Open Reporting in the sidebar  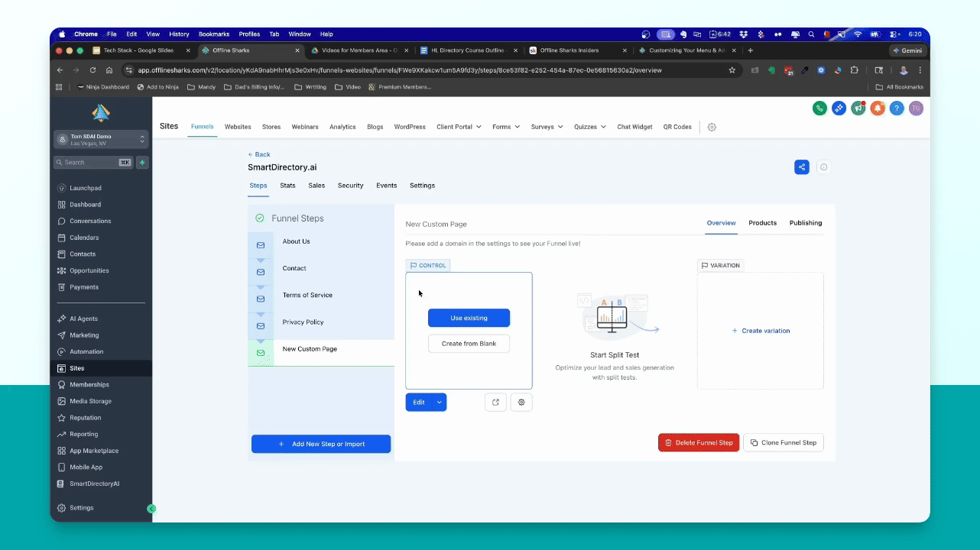[x=84, y=434]
